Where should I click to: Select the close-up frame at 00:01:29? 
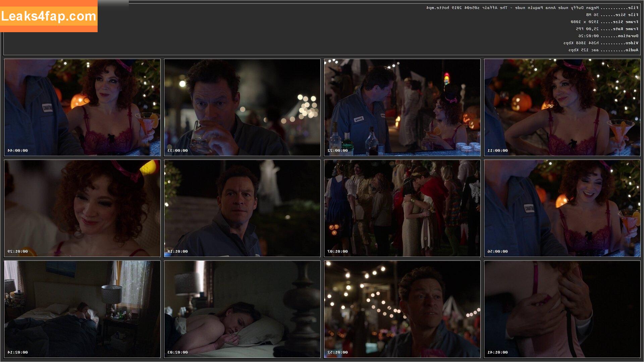click(x=82, y=208)
